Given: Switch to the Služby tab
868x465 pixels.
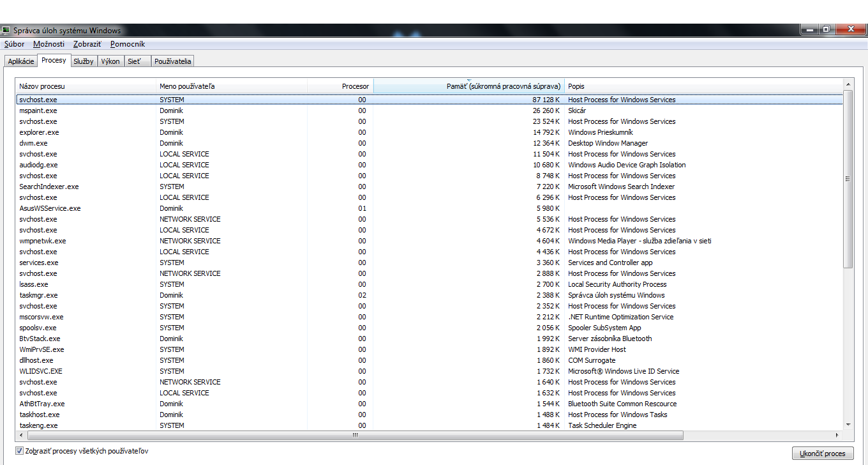Looking at the screenshot, I should coord(84,61).
